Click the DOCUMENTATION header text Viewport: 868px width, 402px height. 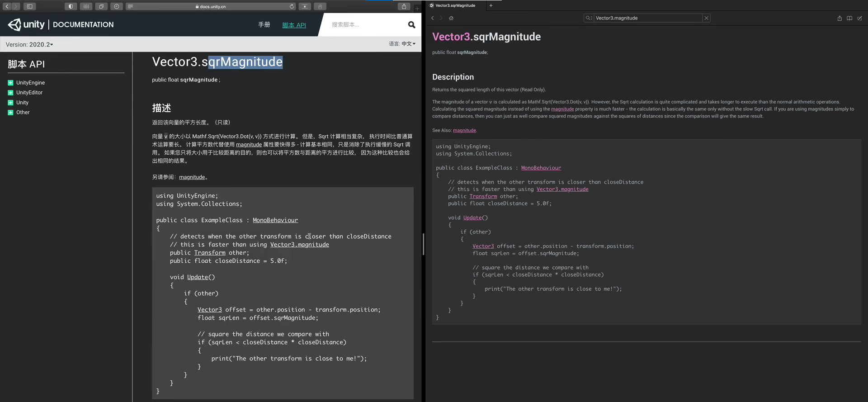83,24
